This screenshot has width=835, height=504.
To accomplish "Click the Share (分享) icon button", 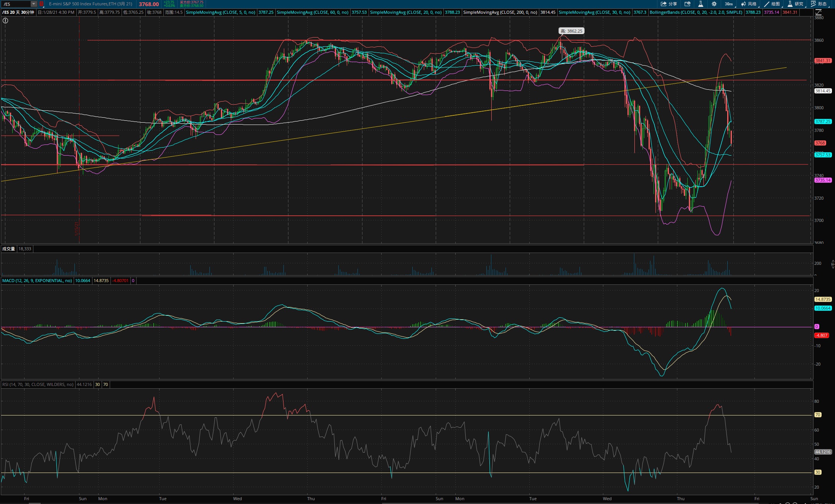I will click(x=669, y=4).
